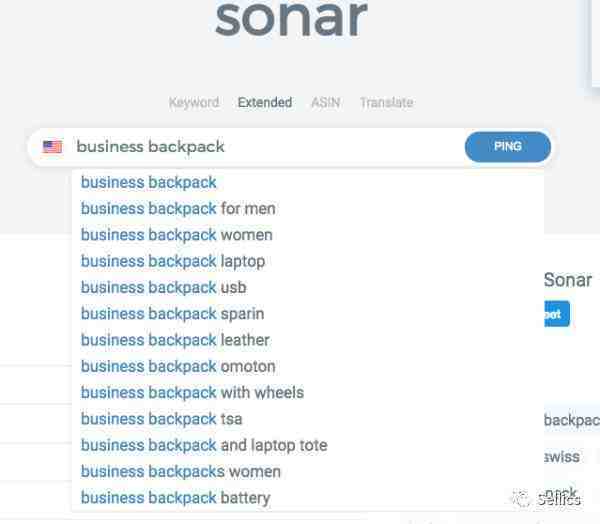
Task: Click the PING search button
Action: coord(508,147)
